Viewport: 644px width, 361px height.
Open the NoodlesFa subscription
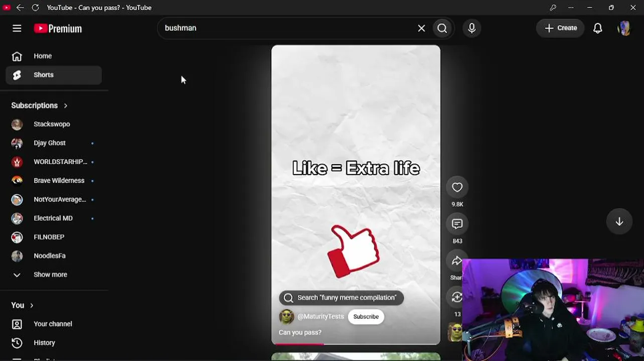54,256
